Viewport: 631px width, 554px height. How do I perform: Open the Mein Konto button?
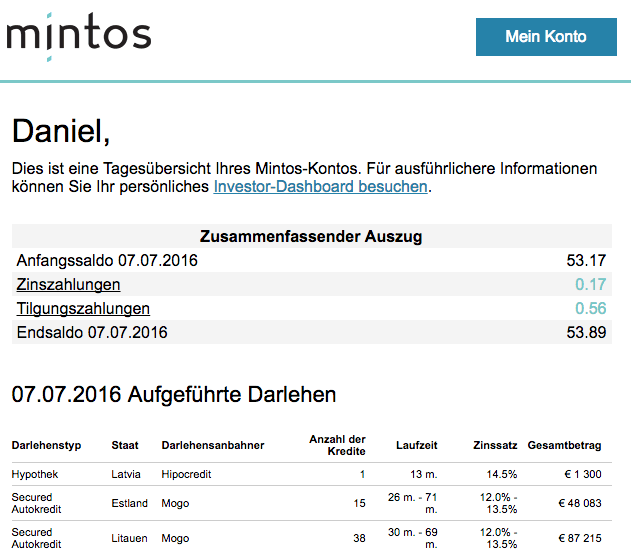546,37
